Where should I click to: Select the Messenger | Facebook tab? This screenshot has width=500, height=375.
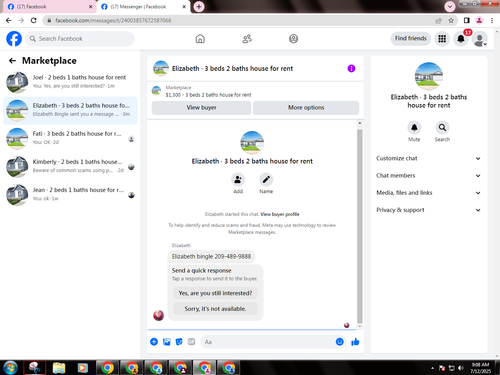143,7
